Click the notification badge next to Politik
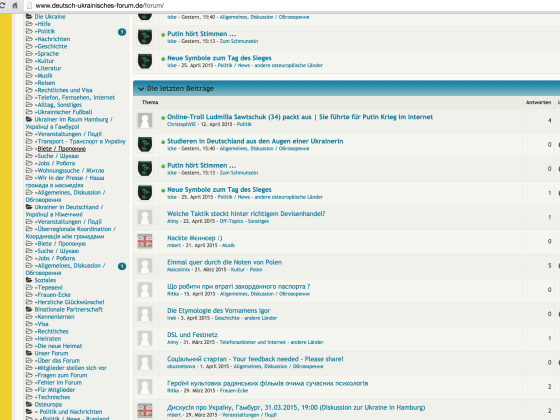560x420 pixels. coord(122,32)
